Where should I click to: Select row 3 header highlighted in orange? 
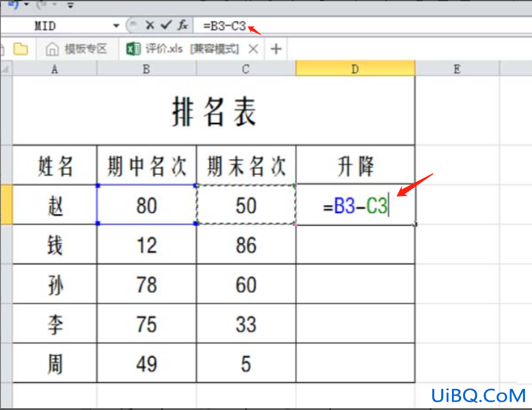point(6,204)
